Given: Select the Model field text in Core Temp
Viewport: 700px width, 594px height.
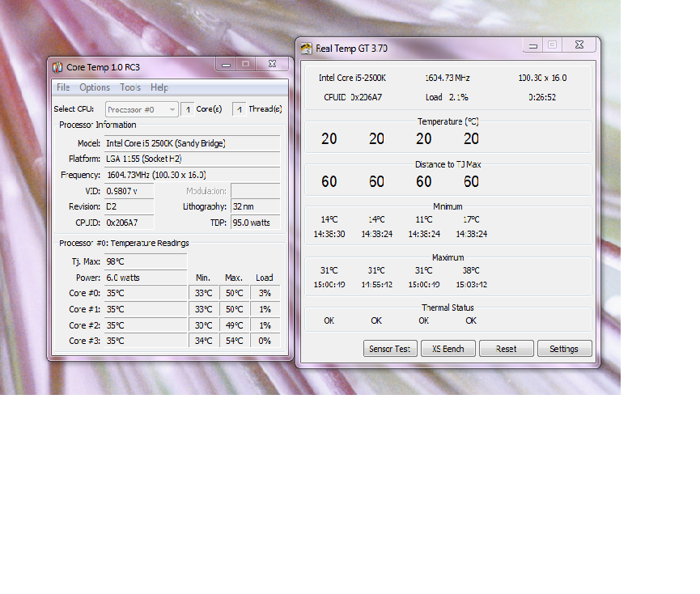Looking at the screenshot, I should tap(192, 143).
